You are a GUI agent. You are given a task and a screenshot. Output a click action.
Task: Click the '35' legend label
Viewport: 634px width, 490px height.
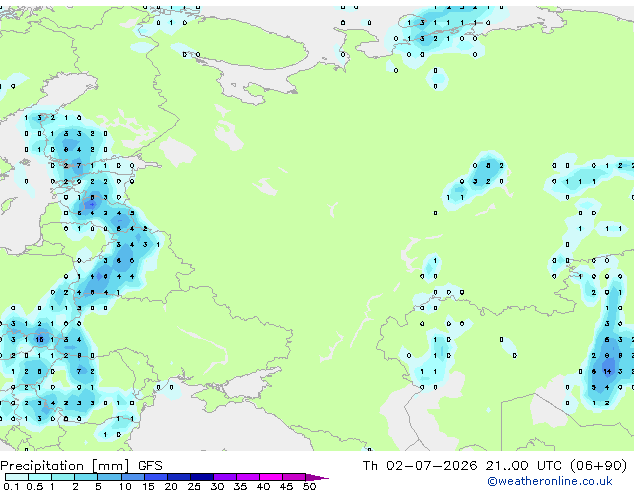[240, 486]
